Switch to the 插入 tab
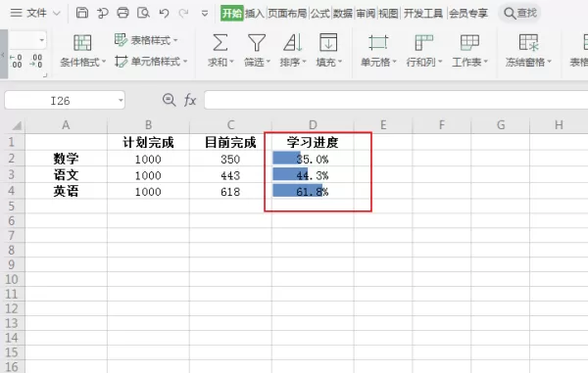 [x=255, y=14]
